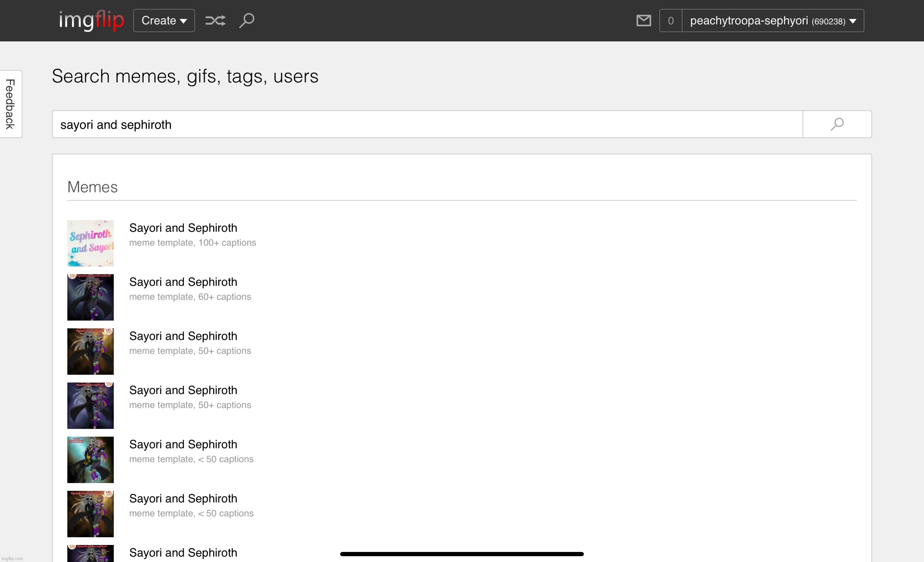Open the orange-background thumbnail with 50+ captions

click(x=91, y=351)
